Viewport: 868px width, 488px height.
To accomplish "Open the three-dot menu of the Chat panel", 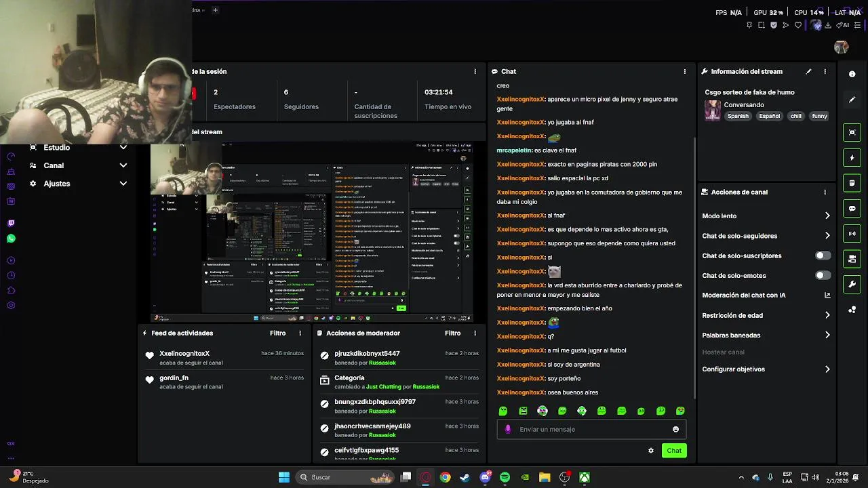I will pos(685,71).
